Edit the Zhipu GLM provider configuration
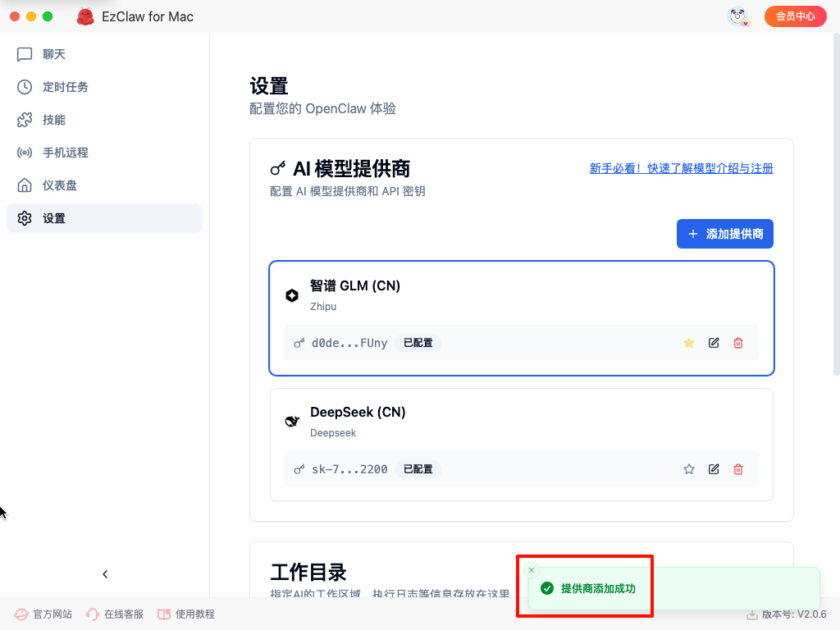 pyautogui.click(x=714, y=343)
